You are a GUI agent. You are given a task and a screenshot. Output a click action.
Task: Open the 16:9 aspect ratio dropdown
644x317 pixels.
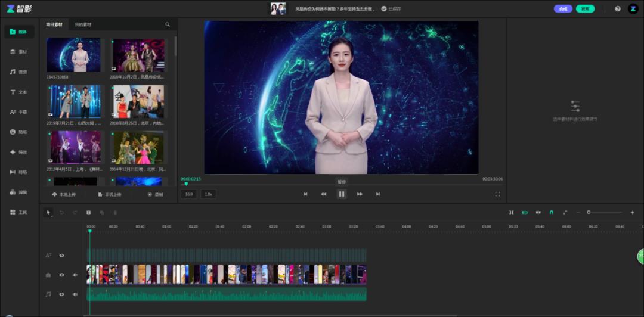[x=188, y=194]
